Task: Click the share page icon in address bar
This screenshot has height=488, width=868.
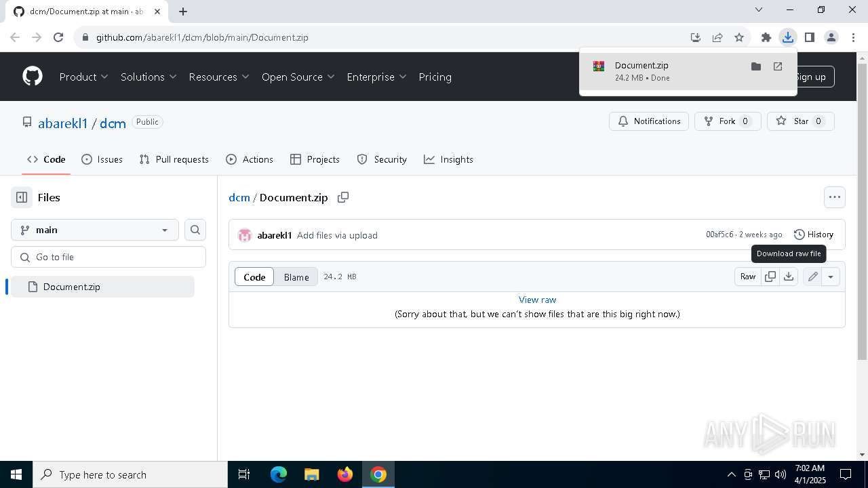Action: click(717, 37)
